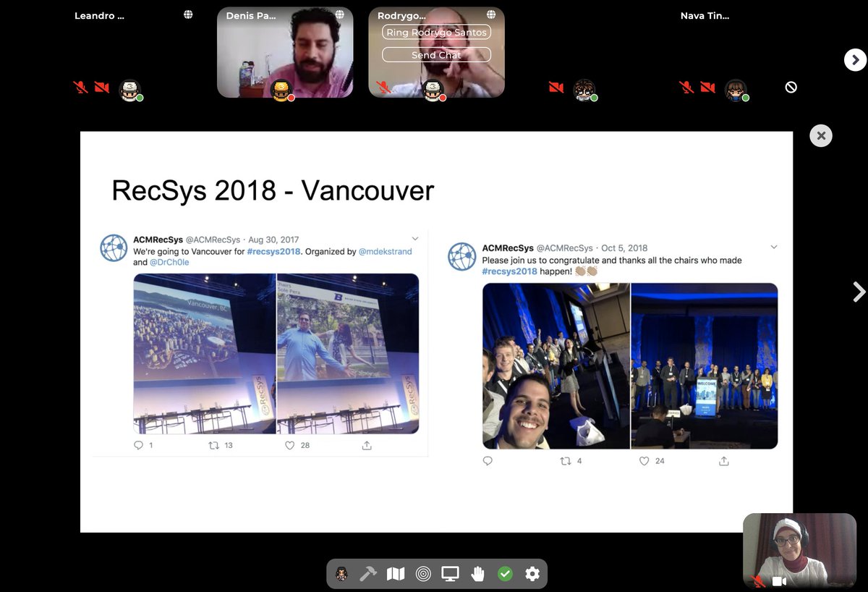Click the globe icon on Rodrygo's tile

[491, 14]
